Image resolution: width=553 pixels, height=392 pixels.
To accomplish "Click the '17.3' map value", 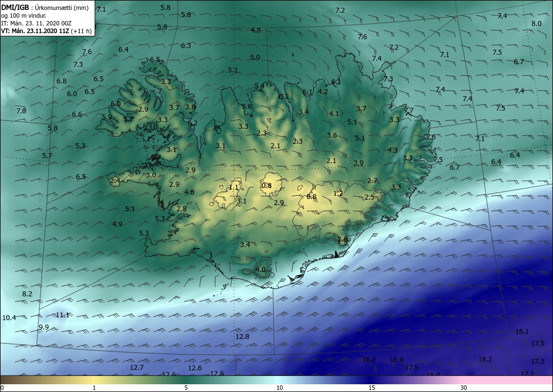I will (x=538, y=361).
